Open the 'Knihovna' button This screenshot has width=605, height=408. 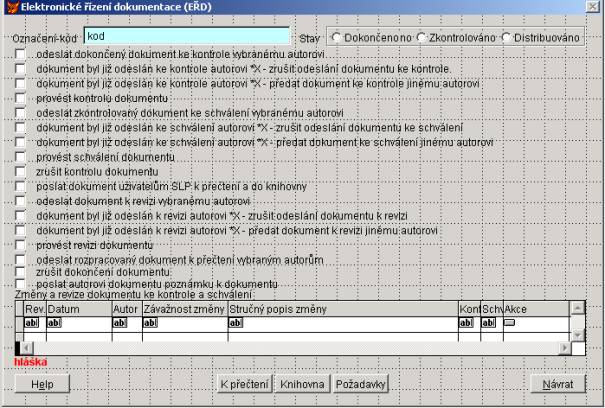[302, 383]
